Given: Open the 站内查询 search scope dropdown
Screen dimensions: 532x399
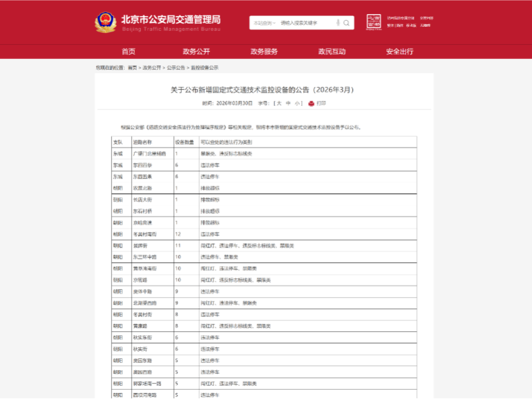Looking at the screenshot, I should point(264,23).
